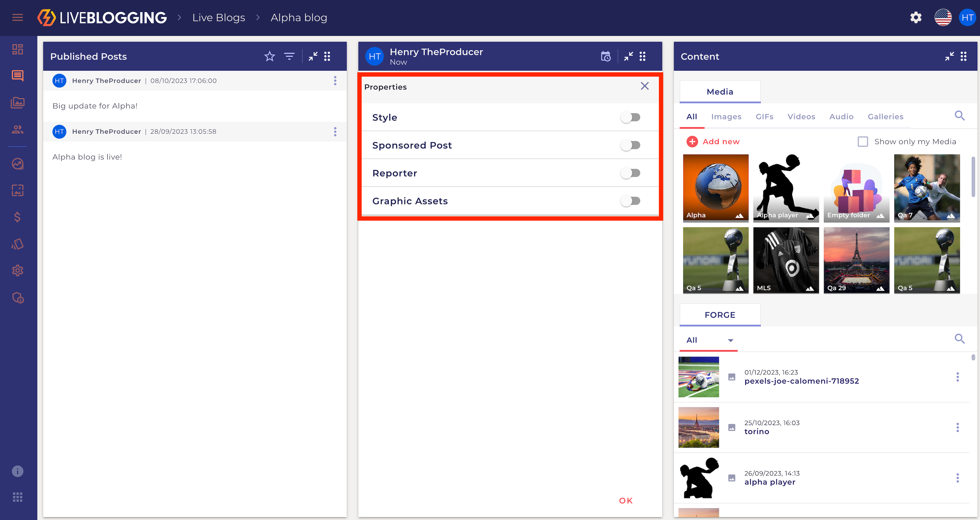Select the torino FORGE image thumbnail
Viewport: 980px width, 520px height.
coord(699,427)
